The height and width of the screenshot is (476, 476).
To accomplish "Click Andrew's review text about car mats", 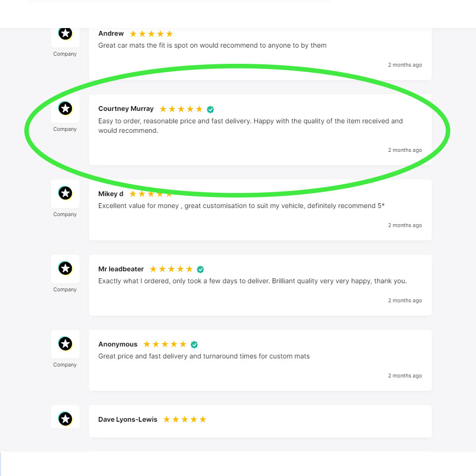I will (212, 46).
